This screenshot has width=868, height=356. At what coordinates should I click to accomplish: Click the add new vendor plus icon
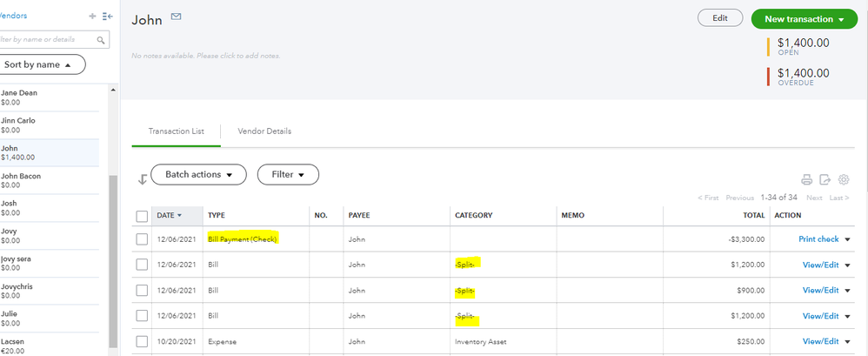point(92,17)
